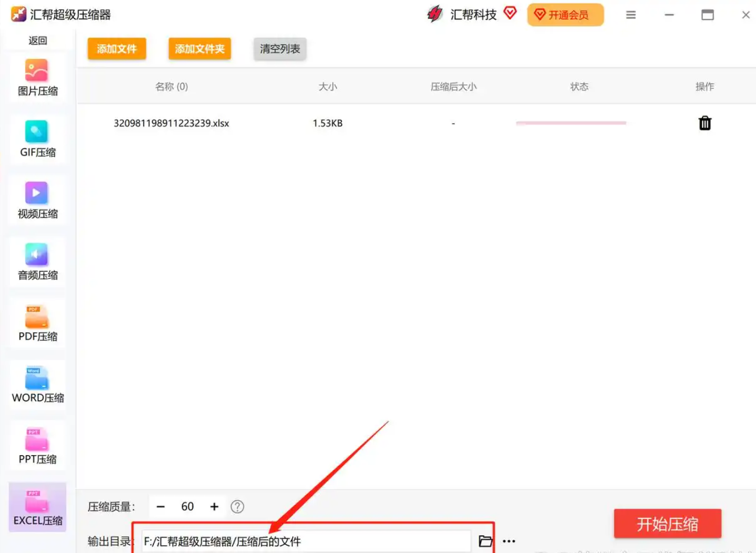Go back with 返回
The height and width of the screenshot is (553, 756).
38,41
